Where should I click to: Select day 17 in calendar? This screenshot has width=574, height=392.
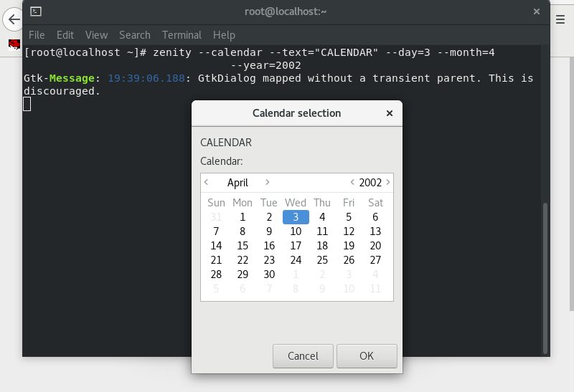[x=296, y=245]
